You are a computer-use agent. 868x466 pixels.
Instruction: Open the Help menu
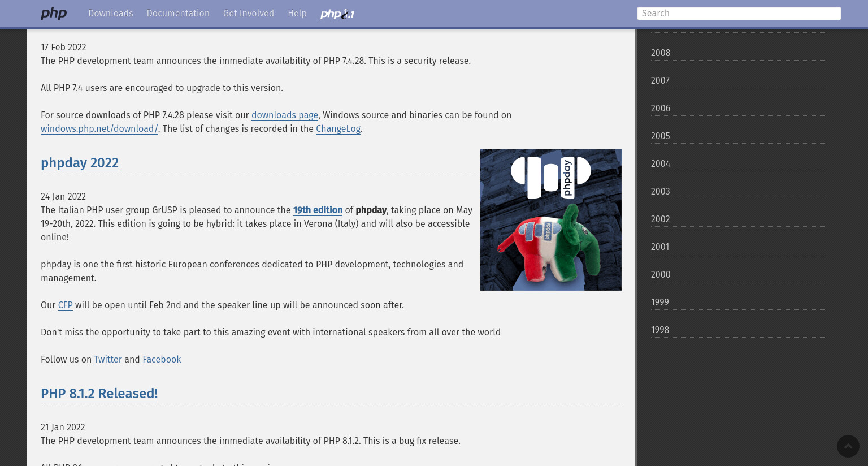tap(297, 14)
